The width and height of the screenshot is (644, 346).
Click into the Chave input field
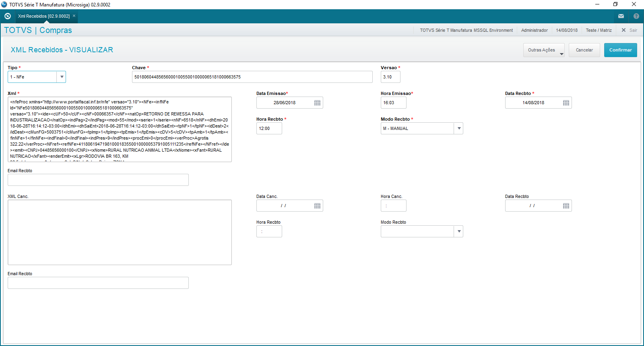click(x=252, y=77)
